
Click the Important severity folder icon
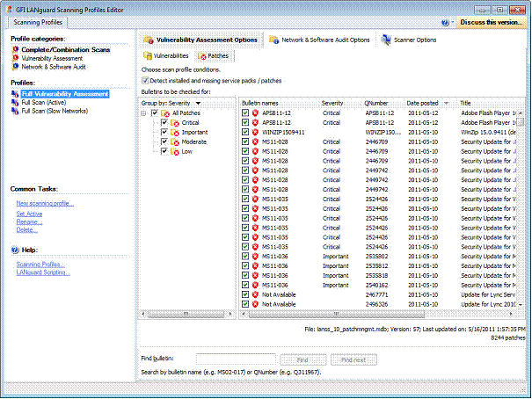[175, 132]
